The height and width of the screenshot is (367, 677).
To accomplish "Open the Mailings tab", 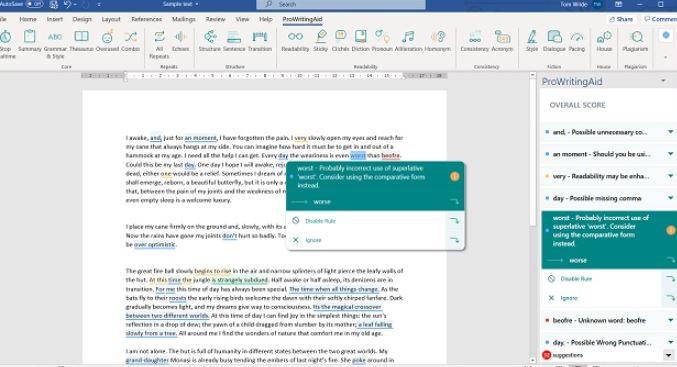I will pyautogui.click(x=183, y=19).
